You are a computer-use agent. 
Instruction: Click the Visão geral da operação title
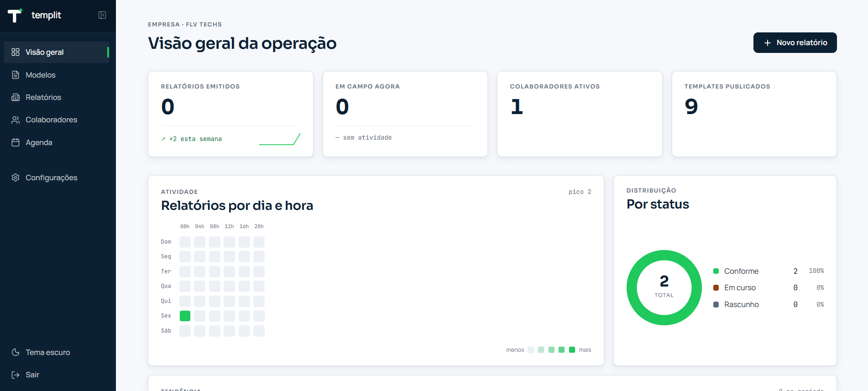[242, 43]
